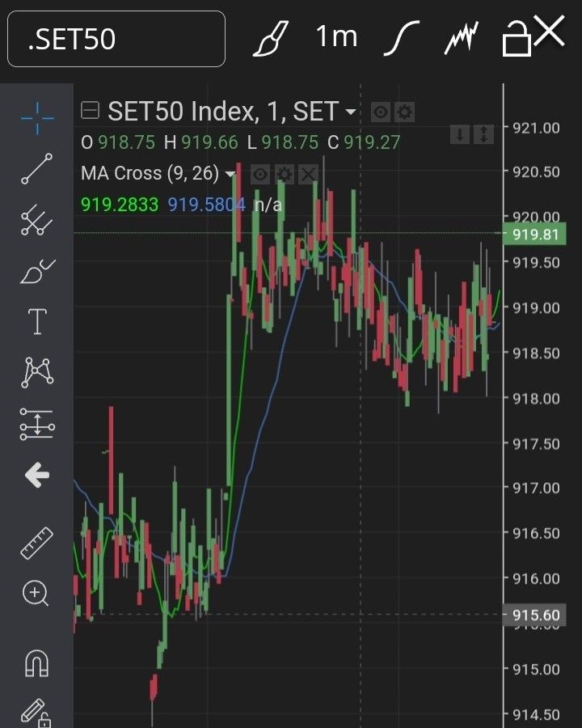Click the .SET50 symbol search field
582x728 pixels.
tap(116, 39)
